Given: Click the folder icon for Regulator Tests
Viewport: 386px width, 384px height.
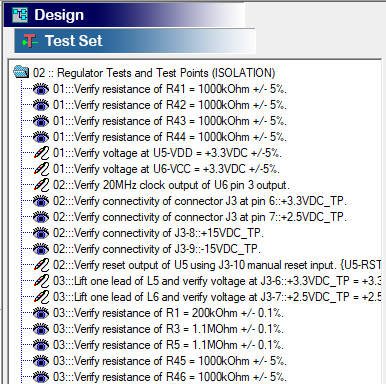Looking at the screenshot, I should 21,72.
